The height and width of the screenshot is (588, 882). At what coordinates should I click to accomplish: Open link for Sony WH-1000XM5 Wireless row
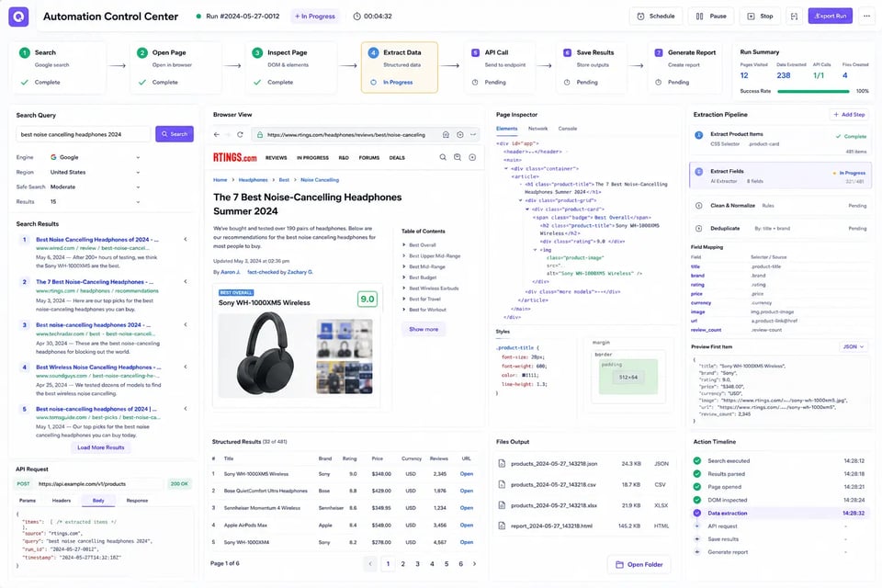(x=467, y=474)
